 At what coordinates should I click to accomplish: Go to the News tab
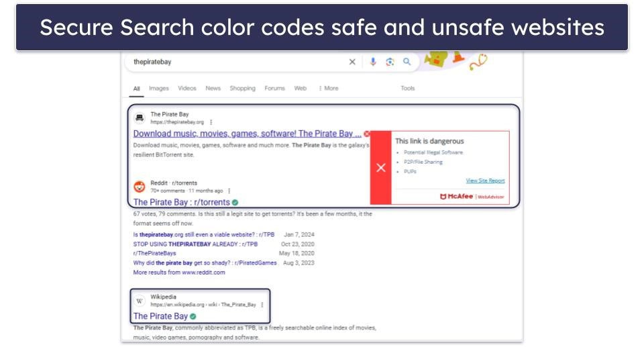coord(213,88)
